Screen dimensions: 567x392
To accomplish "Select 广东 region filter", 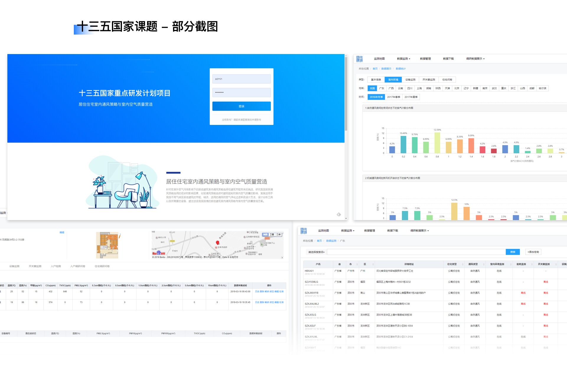I will pos(382,88).
